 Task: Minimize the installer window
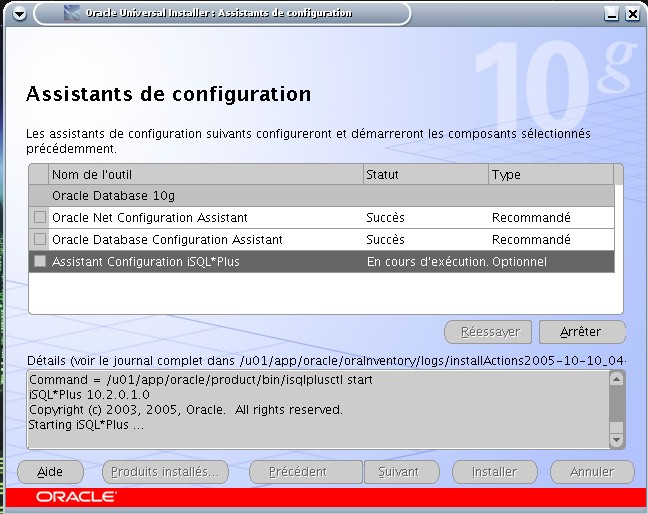611,14
